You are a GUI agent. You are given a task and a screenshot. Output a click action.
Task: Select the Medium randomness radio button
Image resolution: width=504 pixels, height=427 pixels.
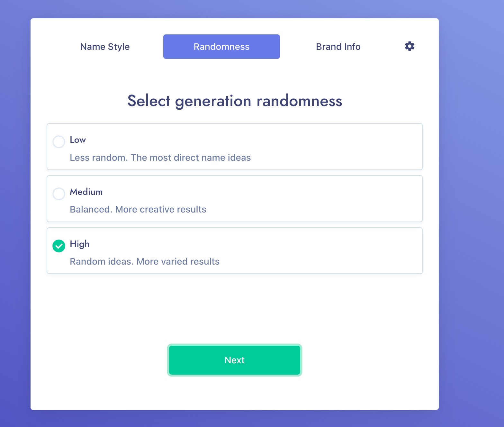[x=59, y=194]
